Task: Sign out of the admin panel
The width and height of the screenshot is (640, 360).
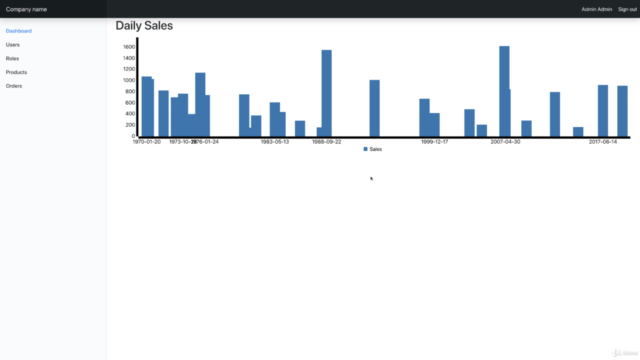Action: (627, 9)
